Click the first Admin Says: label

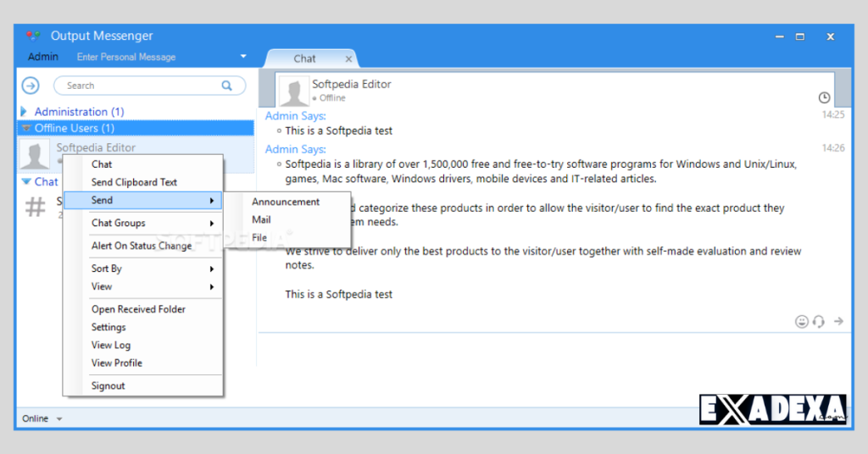296,116
